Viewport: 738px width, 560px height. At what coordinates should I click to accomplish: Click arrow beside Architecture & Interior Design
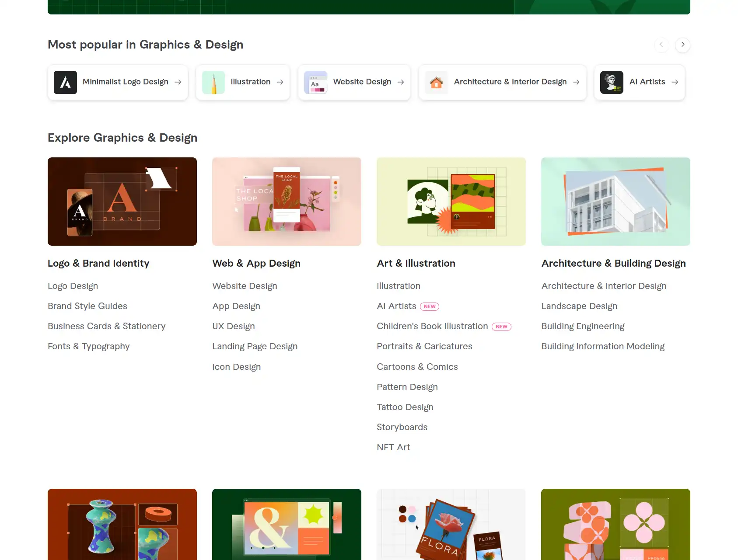tap(576, 82)
